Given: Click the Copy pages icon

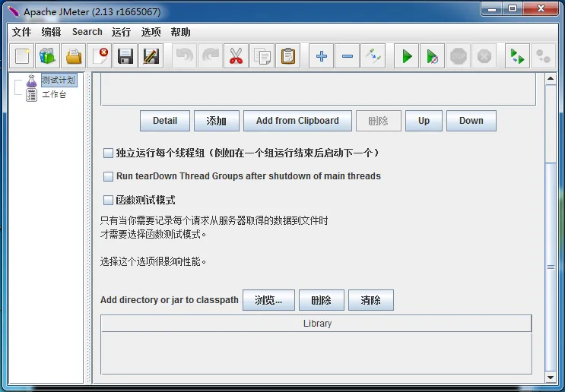Looking at the screenshot, I should click(262, 56).
